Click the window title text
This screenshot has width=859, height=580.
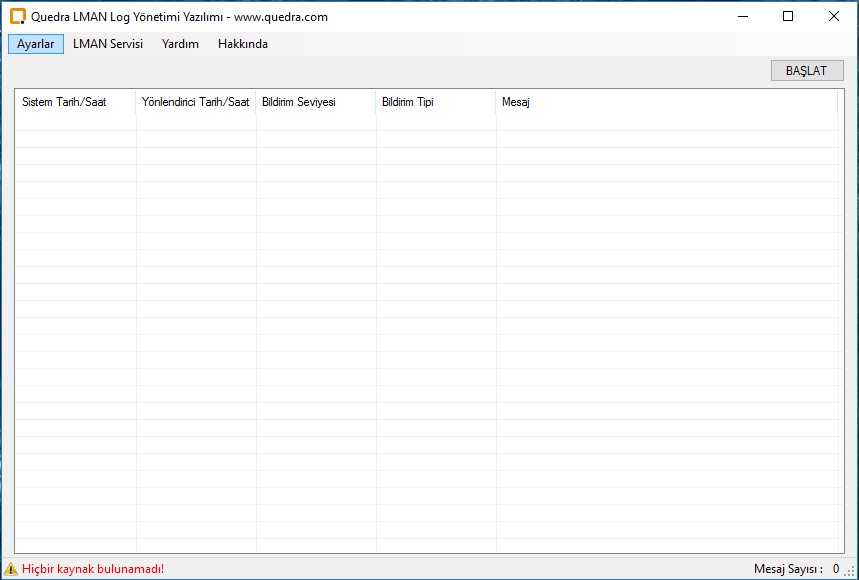pos(180,17)
